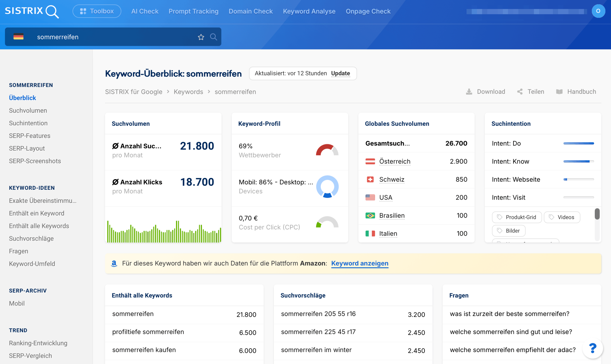The image size is (611, 364).
Task: Click the Amazon logo icon
Action: click(114, 264)
